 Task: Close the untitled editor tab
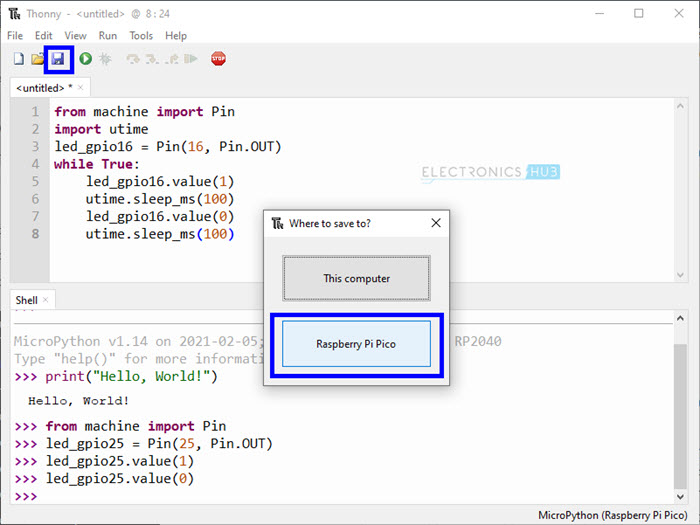pyautogui.click(x=82, y=88)
